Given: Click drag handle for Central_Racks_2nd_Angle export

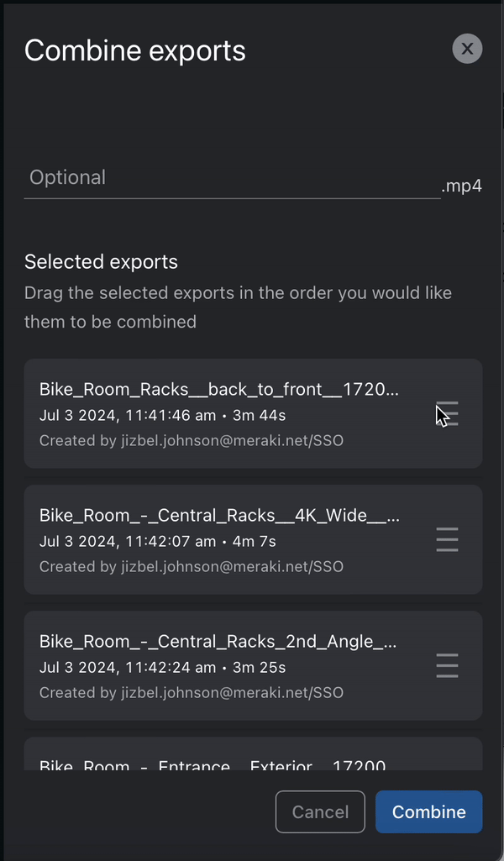Looking at the screenshot, I should [x=448, y=665].
